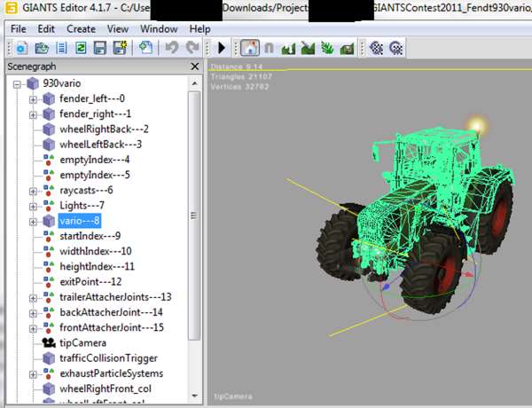Click the Scenegraph panel title

pyautogui.click(x=32, y=67)
